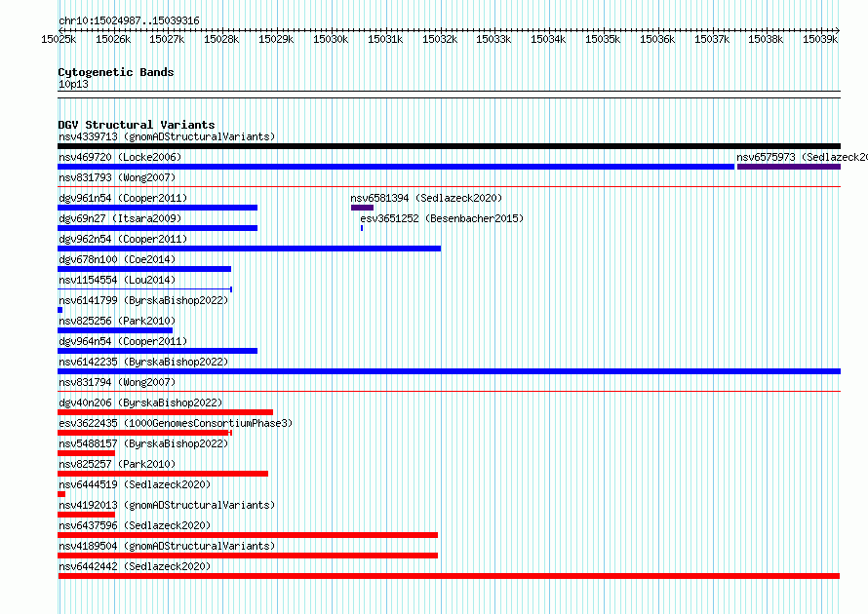Screen dimensions: 868x614
Task: Open nsv5488157 (ByrskaBishop2022) label
Action: tap(143, 443)
